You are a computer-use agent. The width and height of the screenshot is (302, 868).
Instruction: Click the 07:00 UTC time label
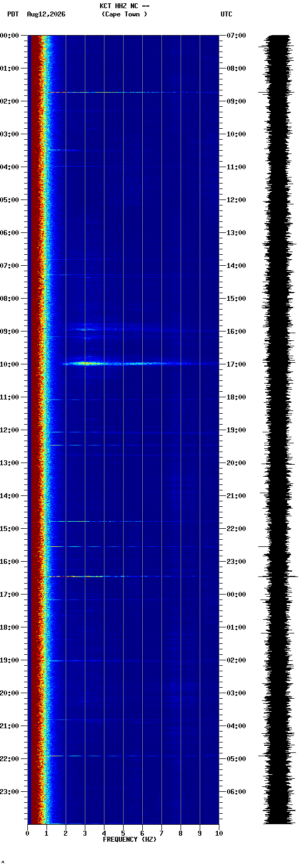[x=236, y=36]
